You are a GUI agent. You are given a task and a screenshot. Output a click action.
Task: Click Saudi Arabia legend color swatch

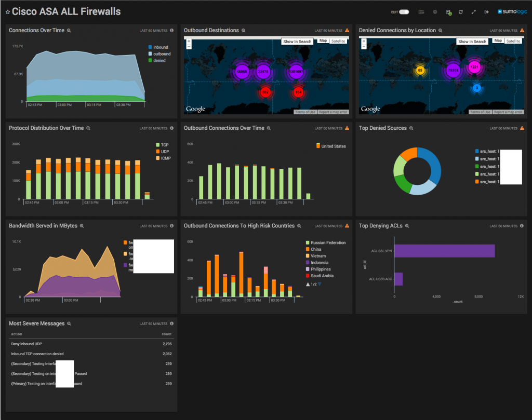[308, 276]
